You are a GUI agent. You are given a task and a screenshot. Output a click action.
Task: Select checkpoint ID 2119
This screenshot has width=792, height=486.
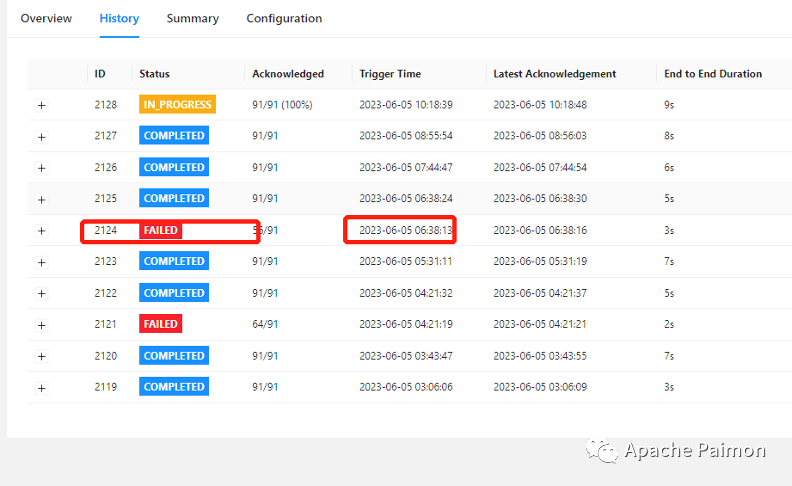106,387
